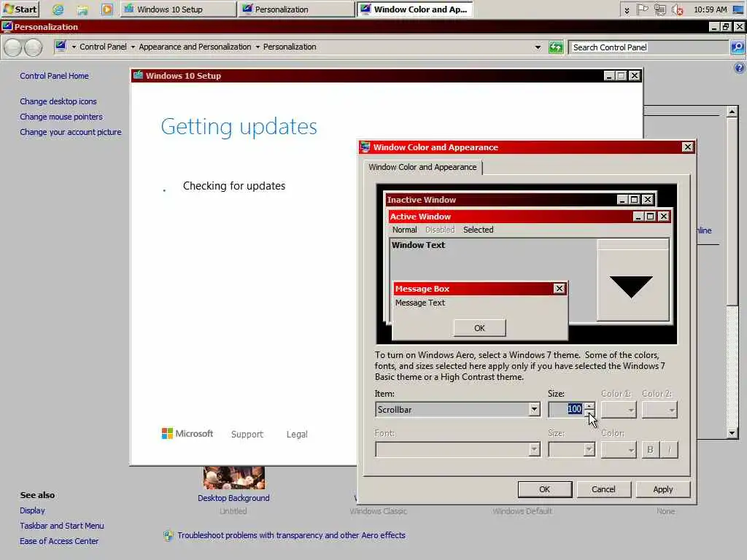
Task: Show hidden system tray icons
Action: [627, 9]
